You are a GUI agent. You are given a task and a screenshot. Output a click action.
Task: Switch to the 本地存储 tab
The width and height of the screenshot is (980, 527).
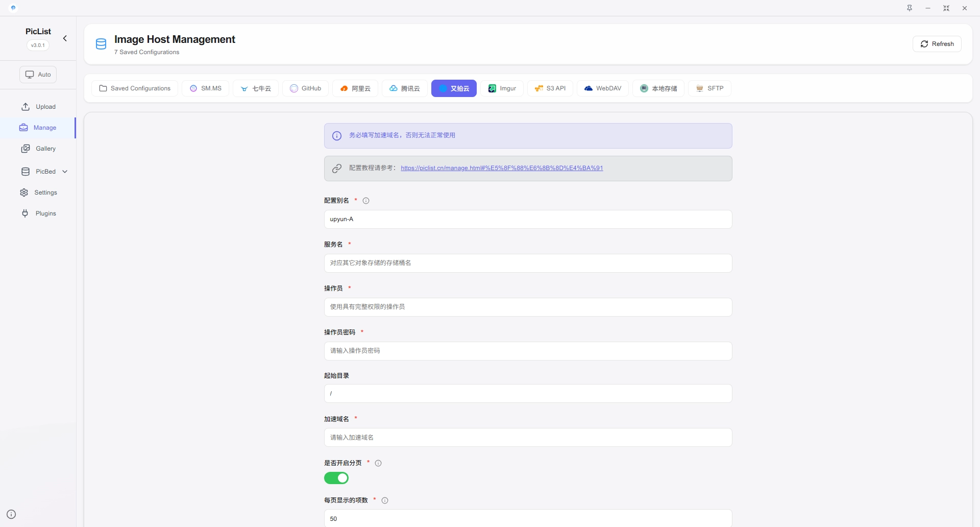[658, 88]
